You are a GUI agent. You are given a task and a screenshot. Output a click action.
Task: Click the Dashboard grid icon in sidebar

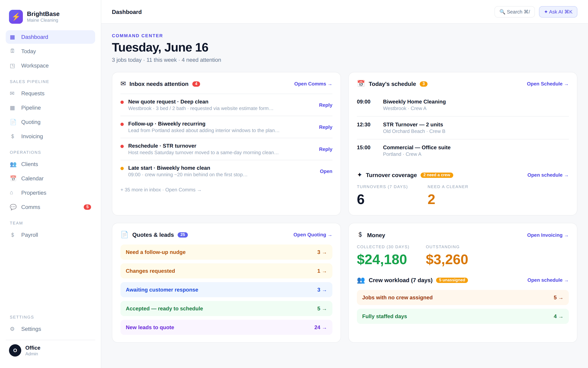12,37
